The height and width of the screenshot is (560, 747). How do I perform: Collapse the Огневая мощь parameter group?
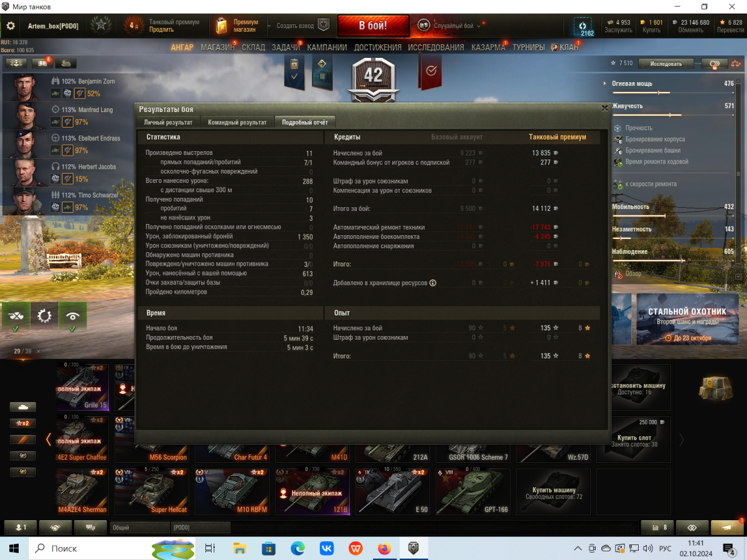[x=604, y=83]
